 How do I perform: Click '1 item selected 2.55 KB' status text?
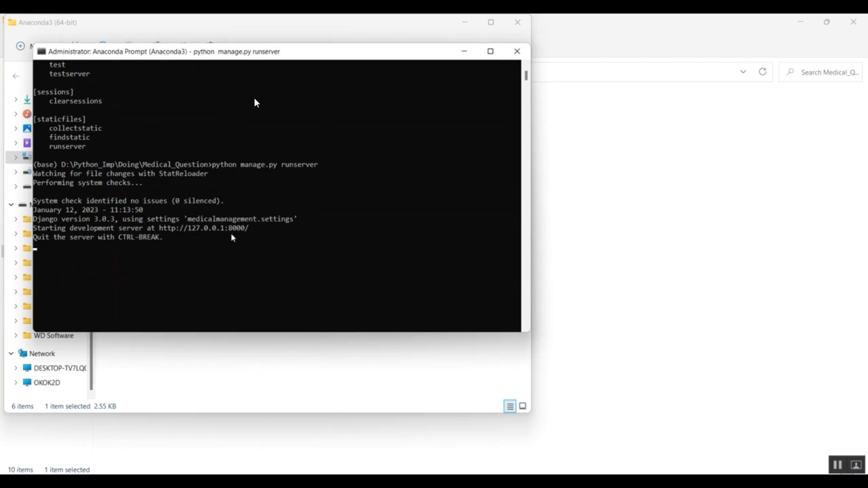tap(80, 406)
